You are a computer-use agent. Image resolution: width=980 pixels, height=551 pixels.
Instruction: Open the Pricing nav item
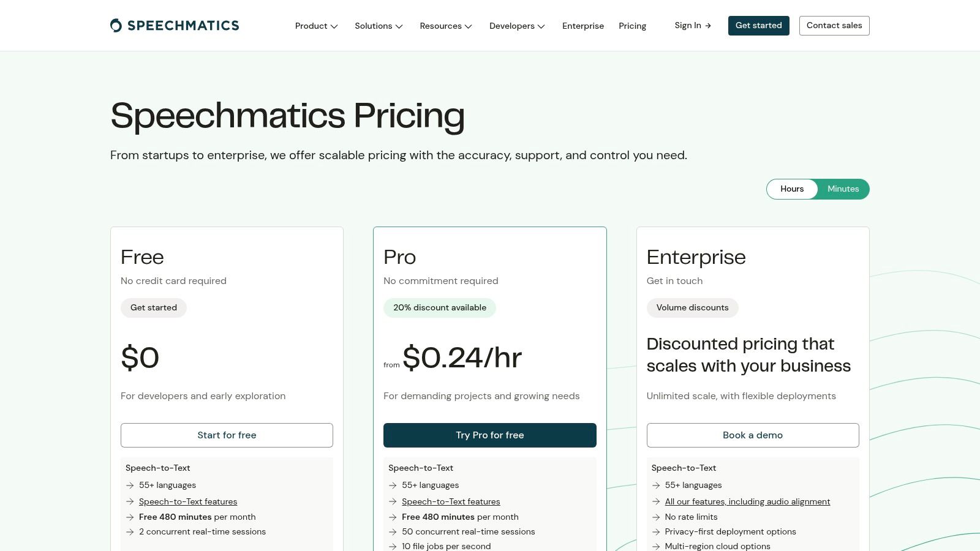tap(632, 26)
